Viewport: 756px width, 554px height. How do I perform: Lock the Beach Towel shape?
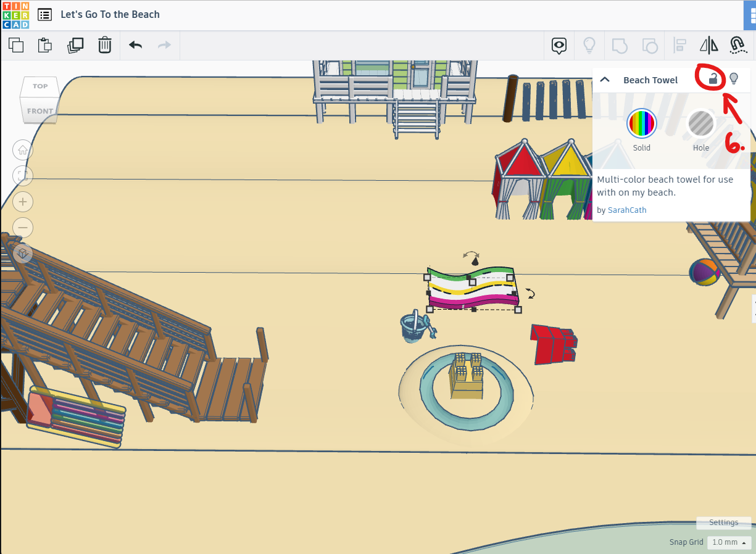pos(712,79)
